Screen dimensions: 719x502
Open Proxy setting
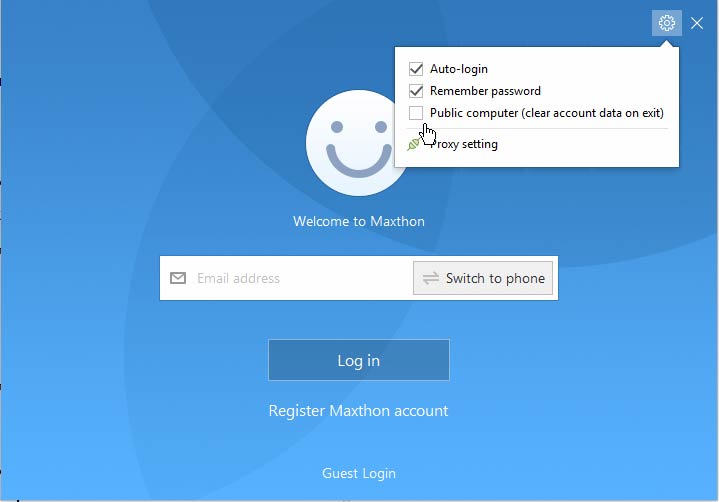click(x=464, y=144)
